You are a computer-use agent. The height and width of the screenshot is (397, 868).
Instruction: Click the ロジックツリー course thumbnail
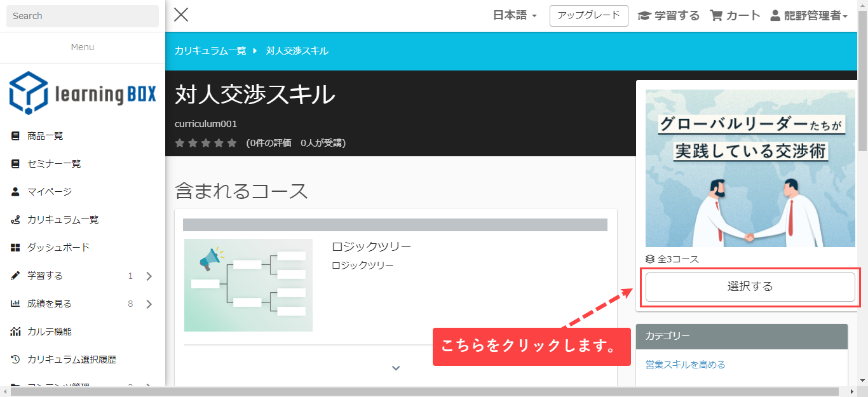pyautogui.click(x=248, y=285)
